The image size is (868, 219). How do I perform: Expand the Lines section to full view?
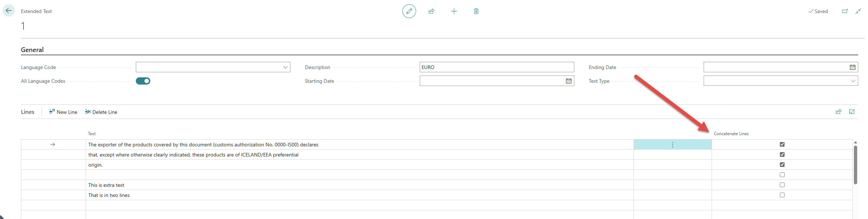click(x=852, y=112)
